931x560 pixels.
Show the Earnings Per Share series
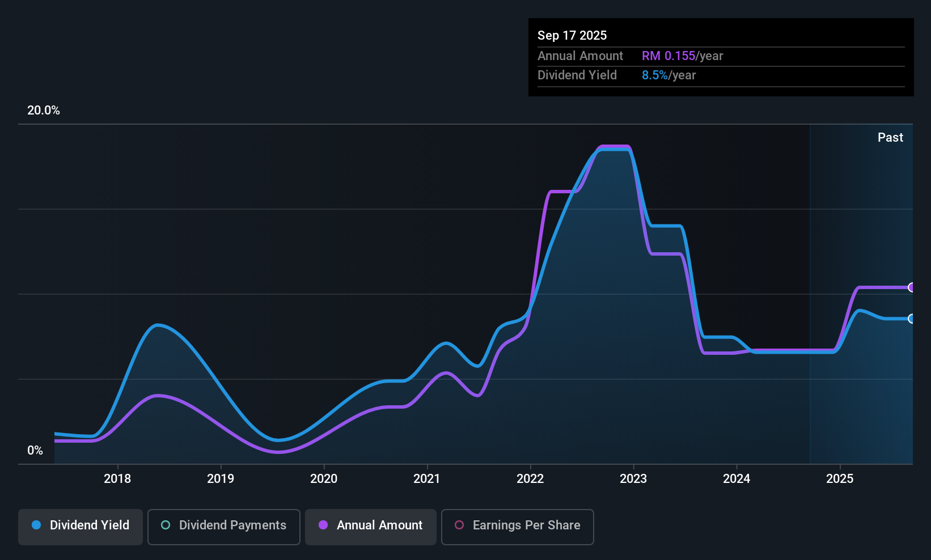pos(517,527)
